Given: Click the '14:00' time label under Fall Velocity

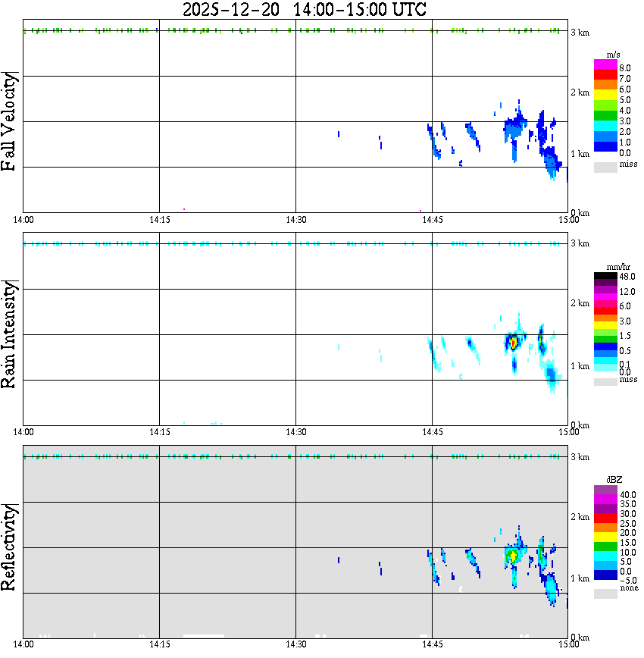Looking at the screenshot, I should tap(23, 220).
